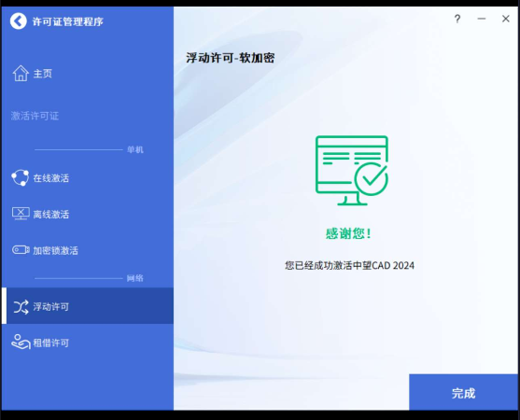Viewport: 520px width, 420px height.
Task: Select the 加密锁激活 USB dongle icon
Action: pos(21,249)
